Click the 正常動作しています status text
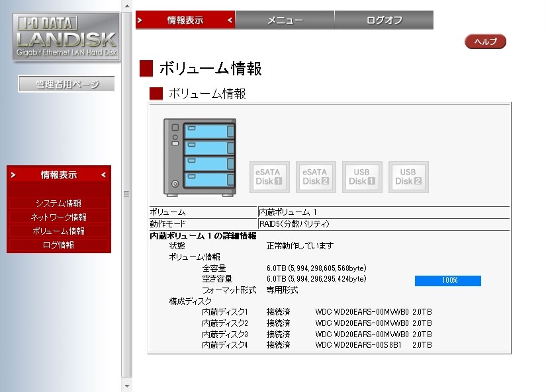This screenshot has height=392, width=546. tap(300, 246)
